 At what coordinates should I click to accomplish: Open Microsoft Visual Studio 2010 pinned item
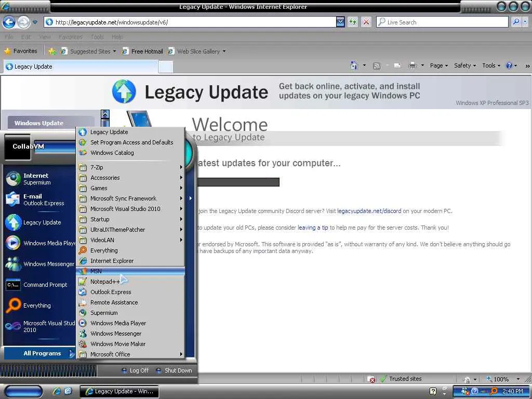(x=39, y=326)
